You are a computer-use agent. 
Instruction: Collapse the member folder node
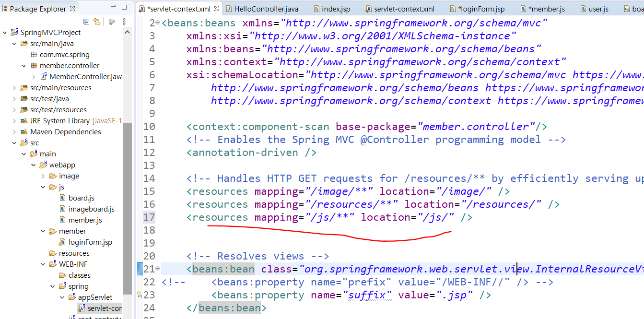click(x=43, y=231)
